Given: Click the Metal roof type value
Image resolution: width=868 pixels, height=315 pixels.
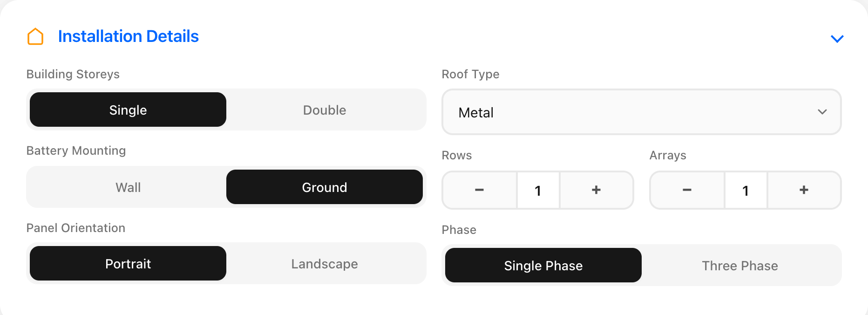Looking at the screenshot, I should [476, 113].
